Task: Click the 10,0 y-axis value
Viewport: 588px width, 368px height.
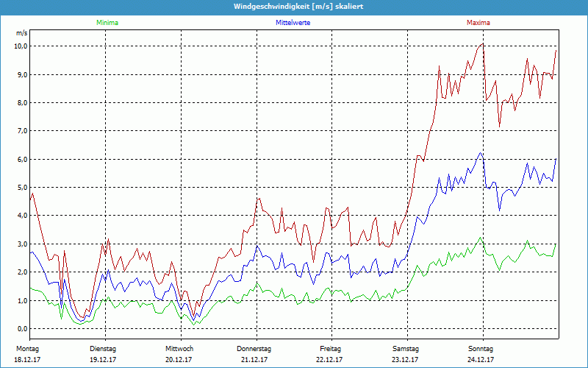Action: tap(20, 46)
